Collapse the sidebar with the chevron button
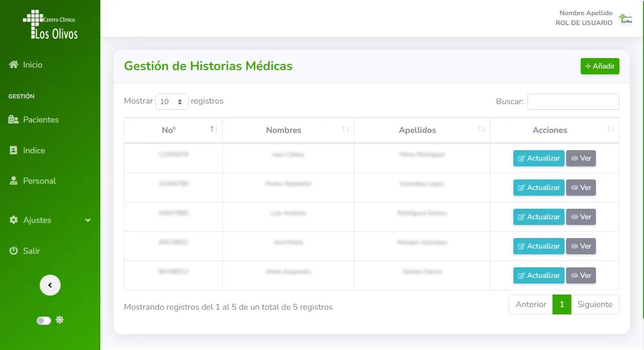 [50, 285]
